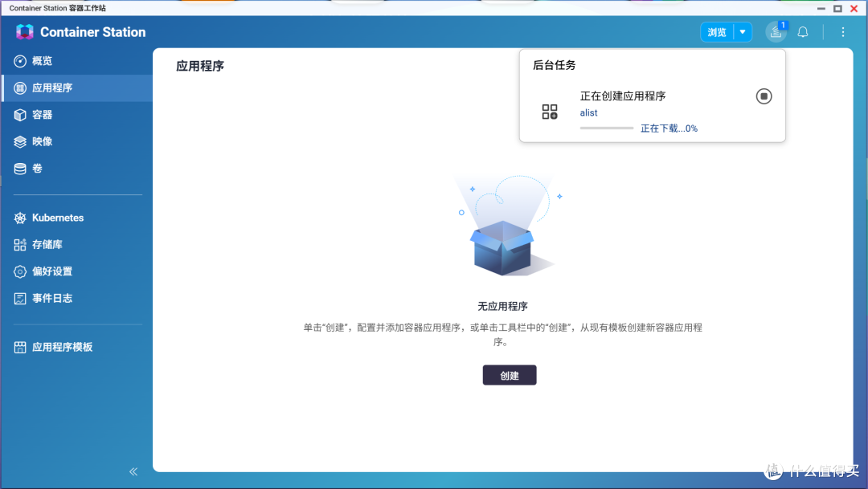
Task: Click the 正在下载...0% status text
Action: click(669, 128)
